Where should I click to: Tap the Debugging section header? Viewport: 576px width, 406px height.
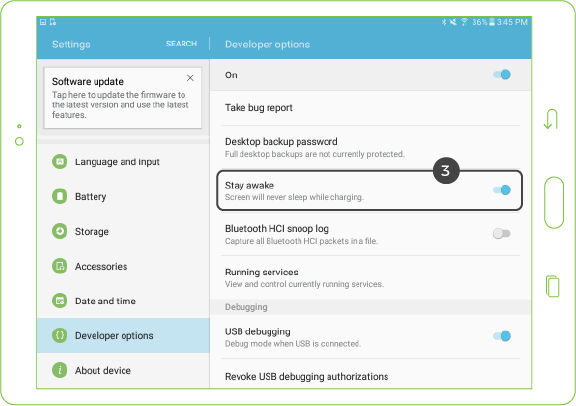tap(370, 307)
